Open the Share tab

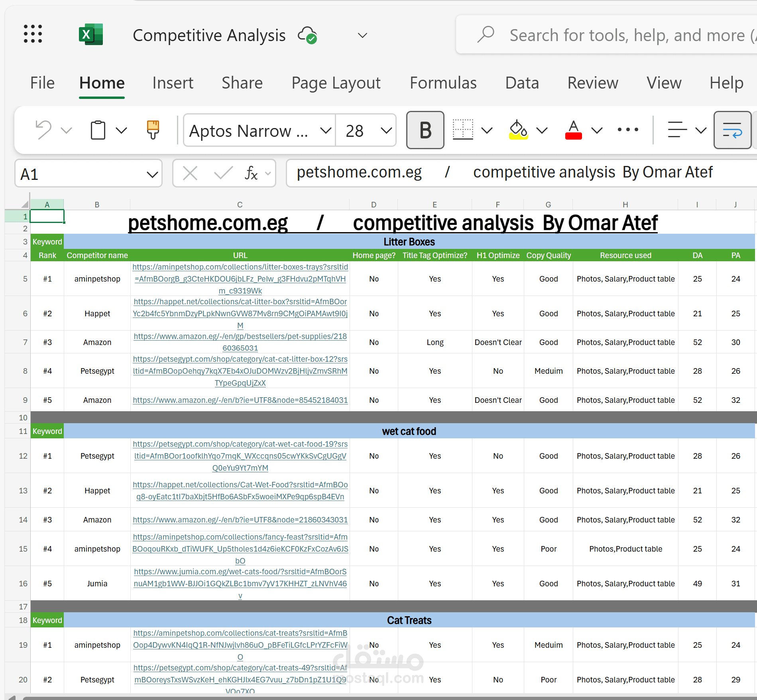(242, 83)
